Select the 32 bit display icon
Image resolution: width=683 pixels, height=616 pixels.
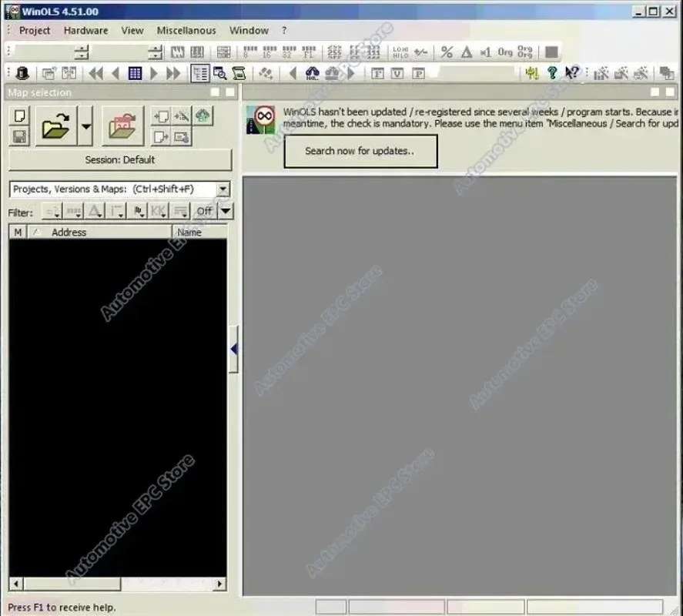coord(289,52)
